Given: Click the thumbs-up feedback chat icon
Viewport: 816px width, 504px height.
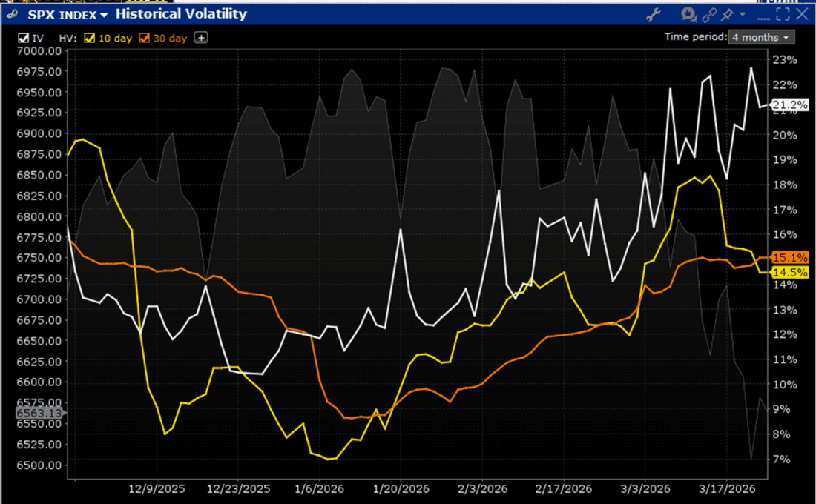Looking at the screenshot, I should pos(689,14).
